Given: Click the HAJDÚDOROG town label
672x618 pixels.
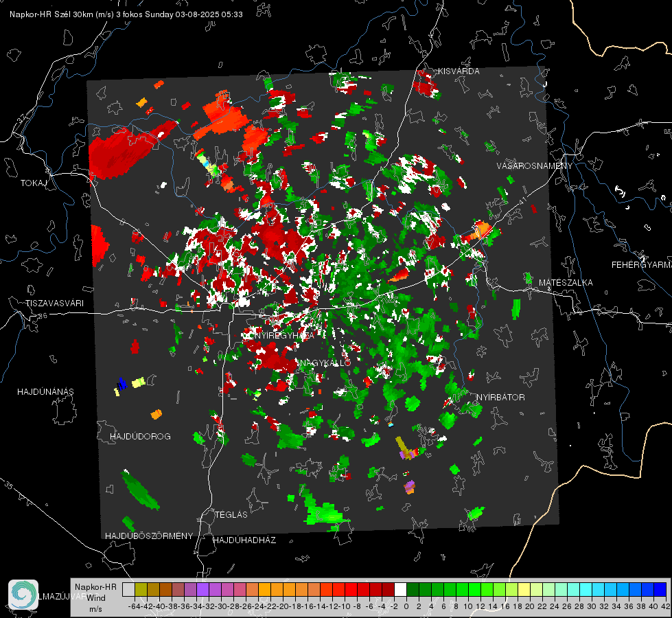Looking at the screenshot, I should 140,436.
